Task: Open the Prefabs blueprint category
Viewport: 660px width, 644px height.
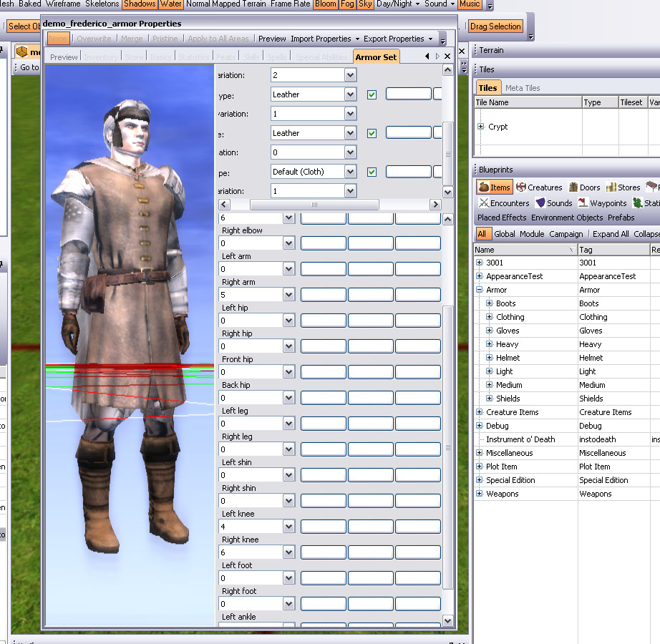Action: tap(621, 218)
